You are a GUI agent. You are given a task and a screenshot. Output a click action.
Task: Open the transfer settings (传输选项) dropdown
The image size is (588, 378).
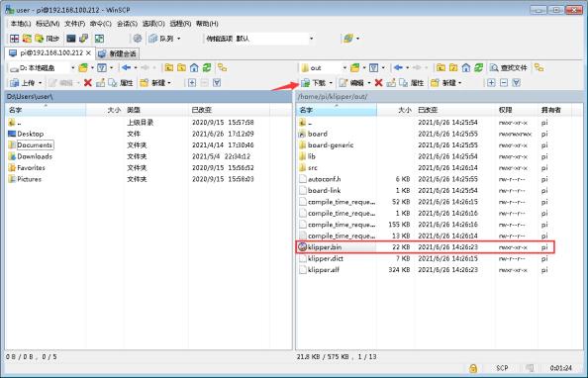(x=311, y=39)
